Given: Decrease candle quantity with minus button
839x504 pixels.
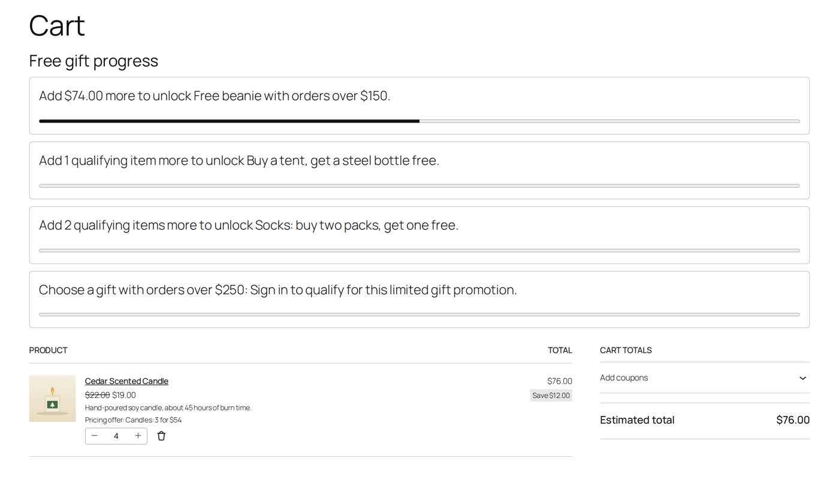Looking at the screenshot, I should tap(94, 436).
